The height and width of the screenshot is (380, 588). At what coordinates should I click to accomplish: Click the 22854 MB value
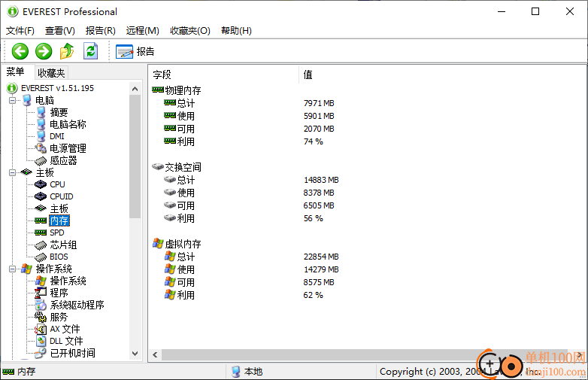point(321,257)
